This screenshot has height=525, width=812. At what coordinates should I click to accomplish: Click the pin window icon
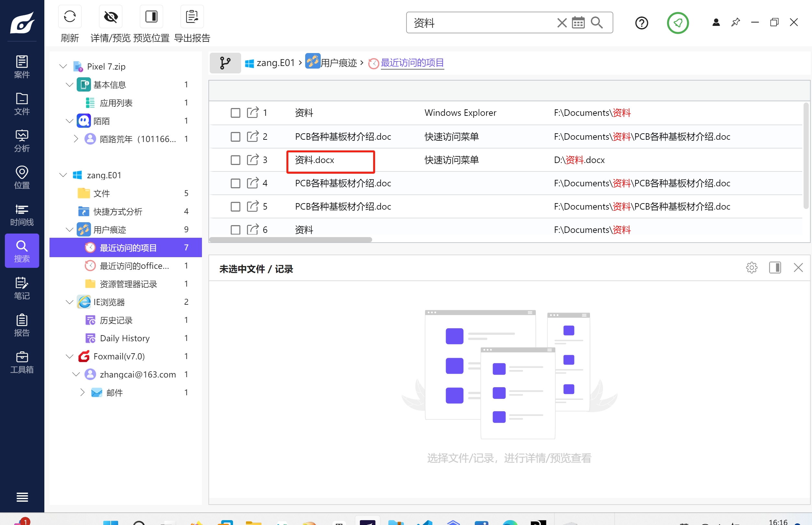[x=736, y=23]
